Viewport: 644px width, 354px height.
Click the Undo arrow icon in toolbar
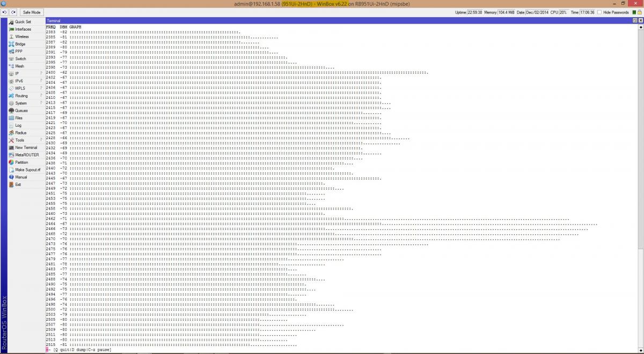point(4,12)
